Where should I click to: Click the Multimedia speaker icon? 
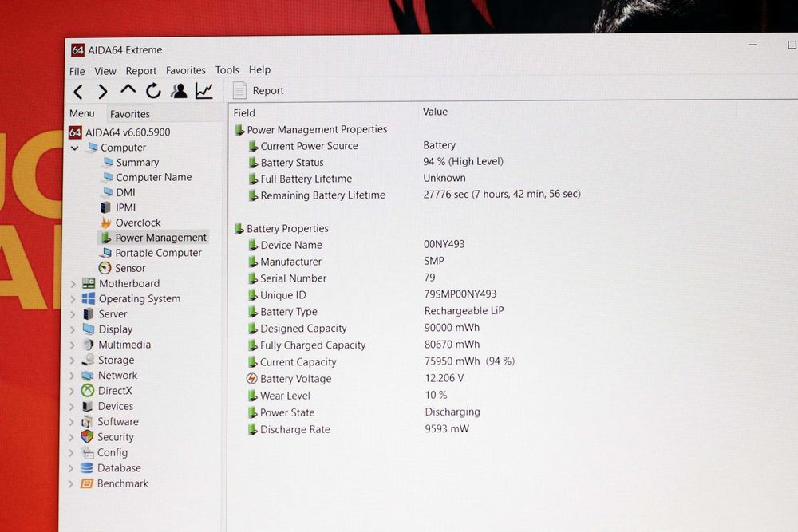pos(88,345)
